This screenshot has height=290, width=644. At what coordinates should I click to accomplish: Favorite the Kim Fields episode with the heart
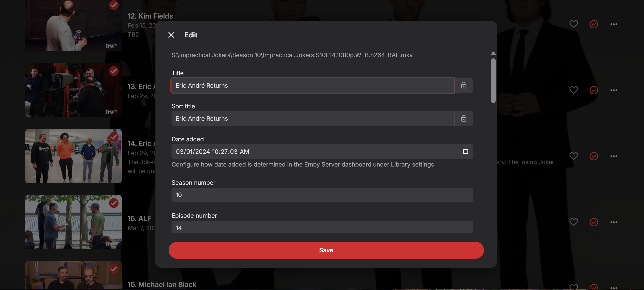tap(573, 24)
